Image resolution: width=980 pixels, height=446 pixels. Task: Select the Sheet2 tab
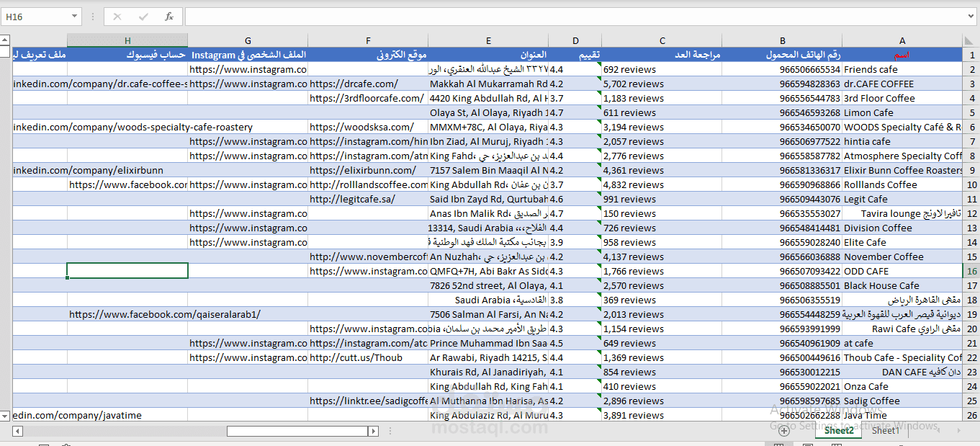[839, 431]
